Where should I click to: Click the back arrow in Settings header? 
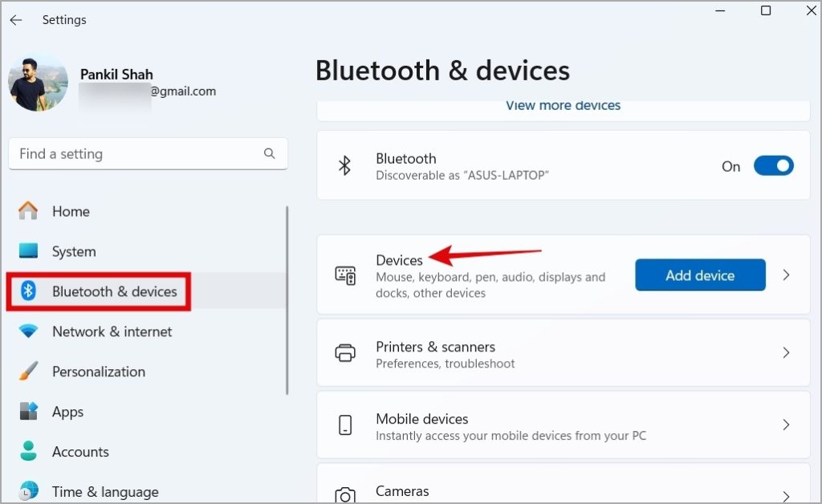click(16, 20)
